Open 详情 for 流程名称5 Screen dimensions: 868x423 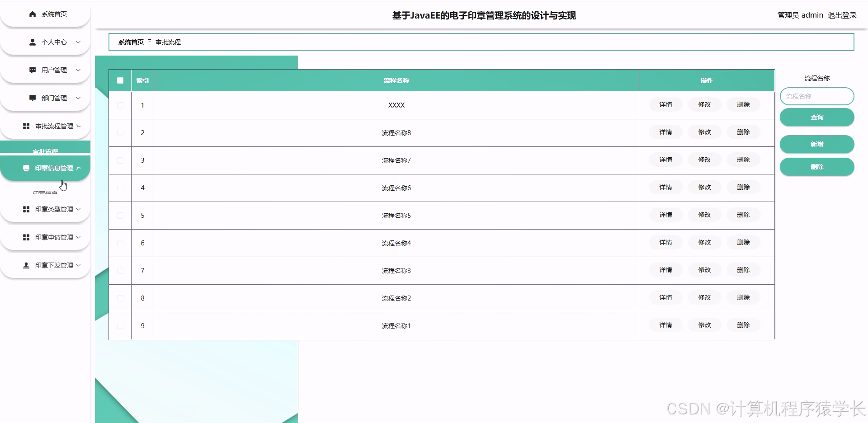tap(665, 215)
